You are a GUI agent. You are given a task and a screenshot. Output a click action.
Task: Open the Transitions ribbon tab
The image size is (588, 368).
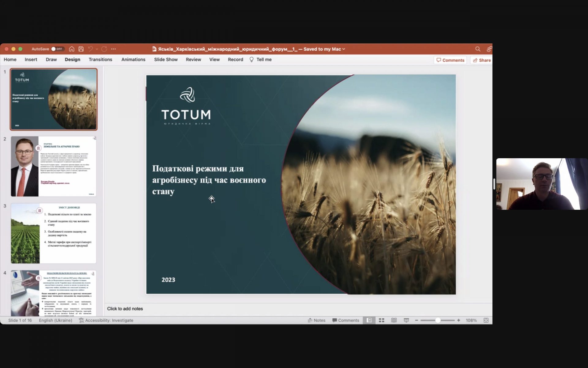click(x=100, y=59)
